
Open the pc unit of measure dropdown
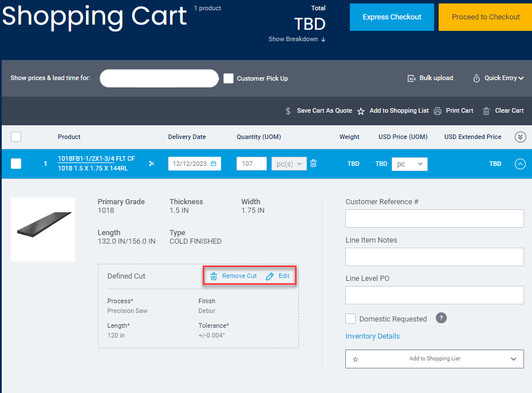409,164
